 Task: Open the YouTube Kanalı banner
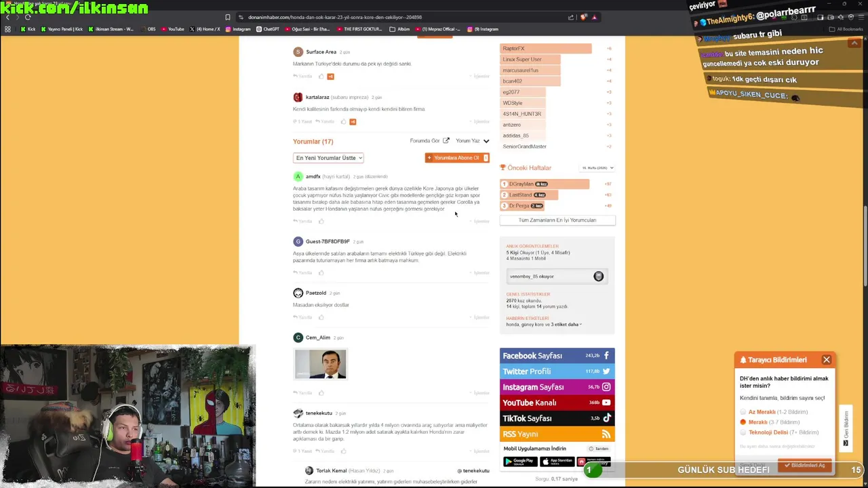pos(557,403)
